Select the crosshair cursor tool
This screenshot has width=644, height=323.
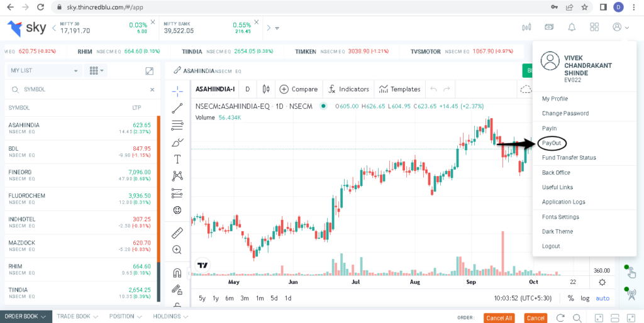177,91
